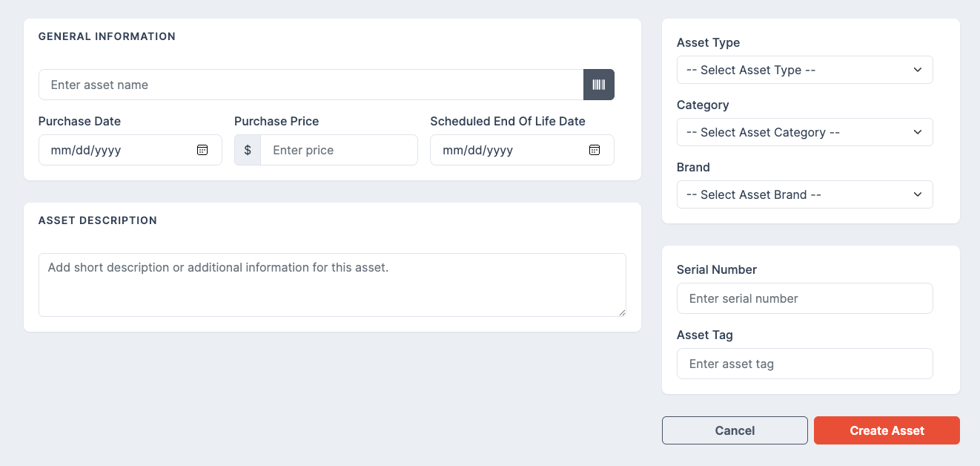
Task: Click the Cancel button
Action: (735, 430)
